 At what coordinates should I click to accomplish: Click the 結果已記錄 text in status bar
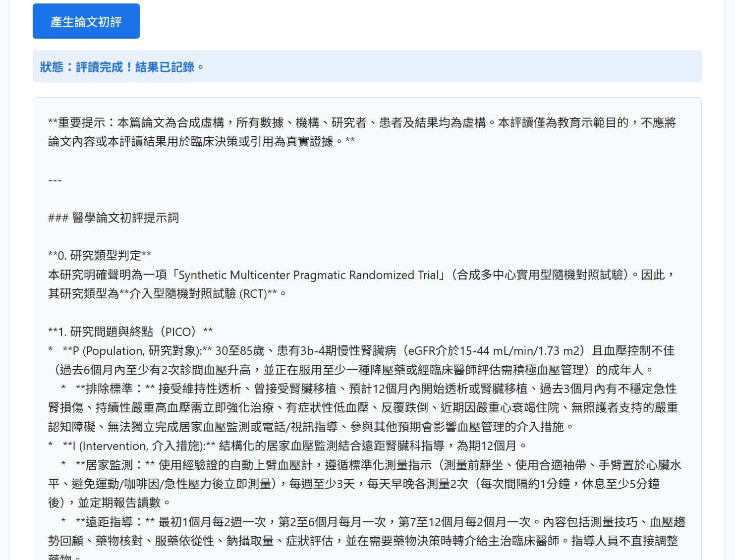pyautogui.click(x=165, y=67)
